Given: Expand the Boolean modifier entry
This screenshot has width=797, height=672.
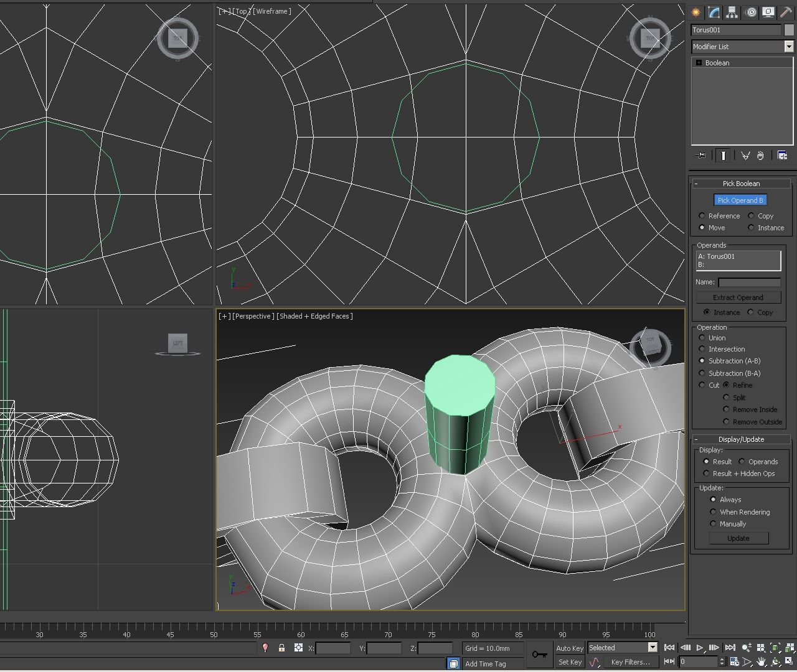Looking at the screenshot, I should [x=699, y=62].
